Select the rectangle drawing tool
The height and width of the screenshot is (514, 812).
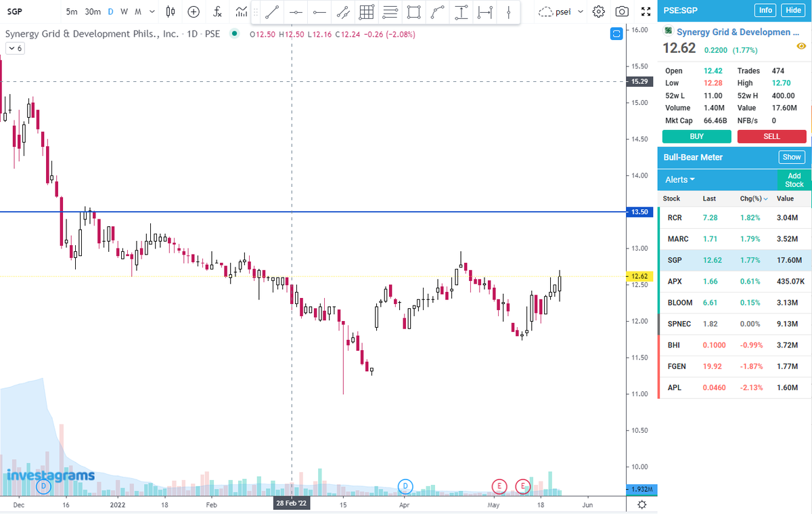click(414, 12)
